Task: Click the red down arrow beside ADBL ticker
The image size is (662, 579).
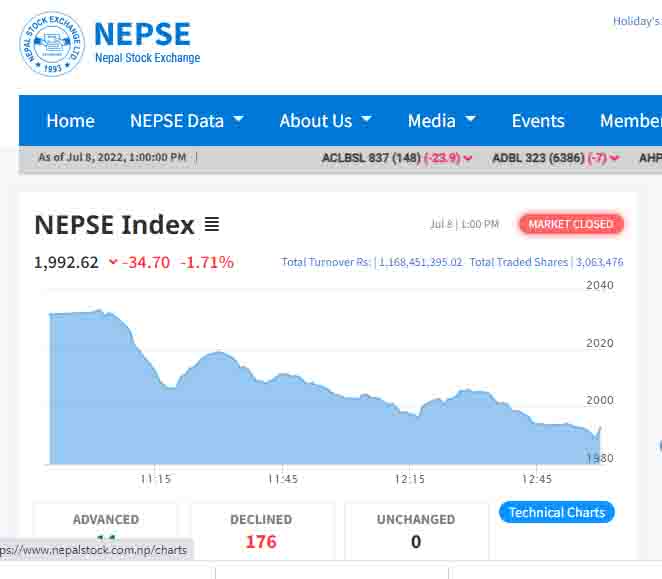Action: click(x=614, y=158)
